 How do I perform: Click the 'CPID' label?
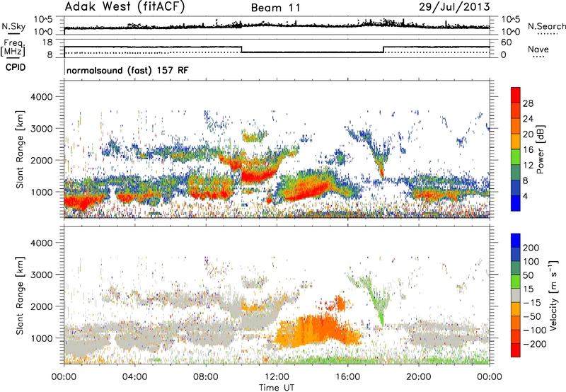[x=16, y=67]
